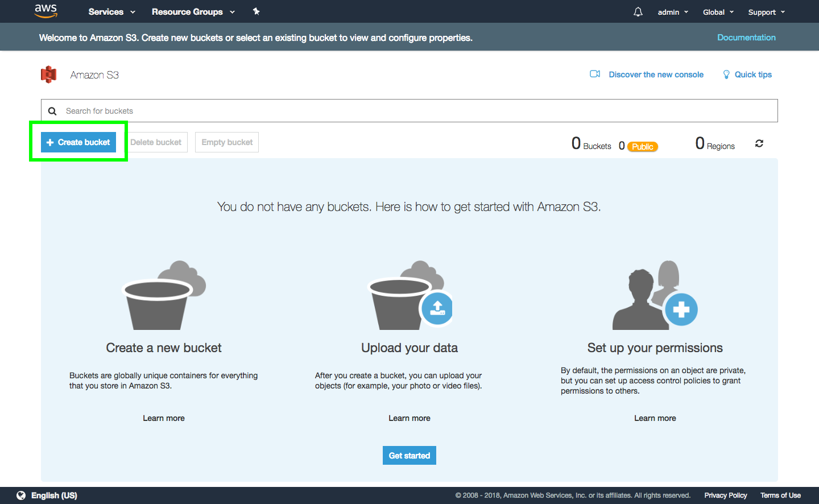
Task: Click the AWS logo in header
Action: [45, 11]
